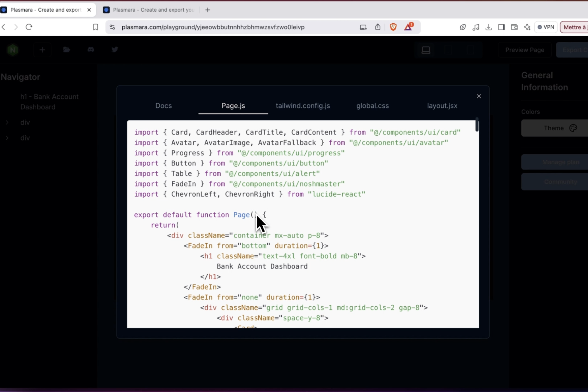This screenshot has height=392, width=588.
Task: Click the "@/components/ui/avatar" import string
Action: pos(399,143)
